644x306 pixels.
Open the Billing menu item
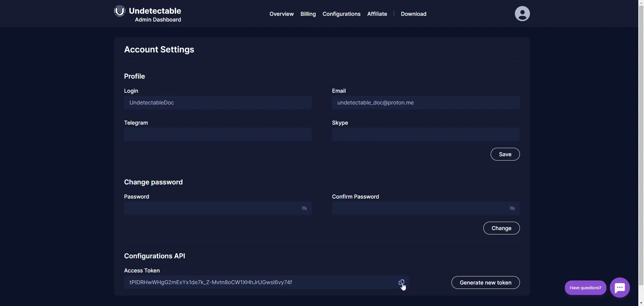[x=308, y=14]
